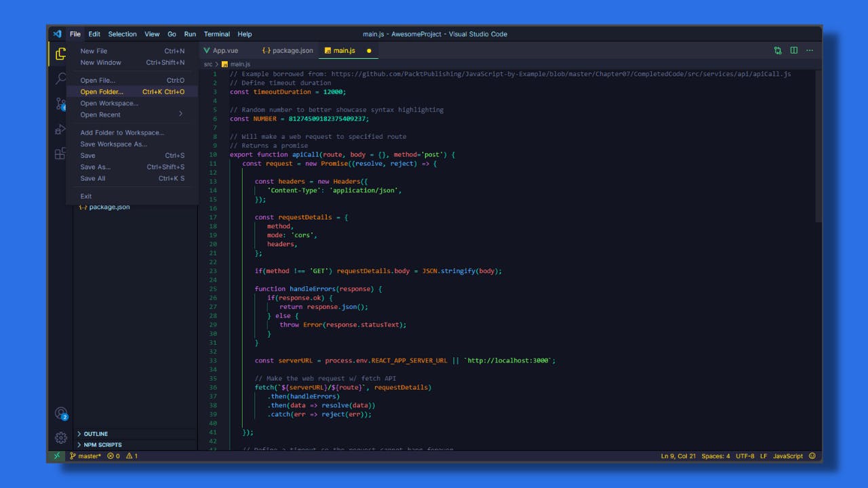
Task: Open the Search view in activity bar
Action: (x=60, y=79)
